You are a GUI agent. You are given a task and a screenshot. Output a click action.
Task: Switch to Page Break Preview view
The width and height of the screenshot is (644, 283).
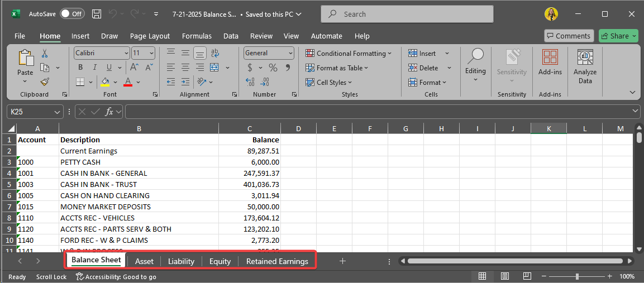coord(527,276)
